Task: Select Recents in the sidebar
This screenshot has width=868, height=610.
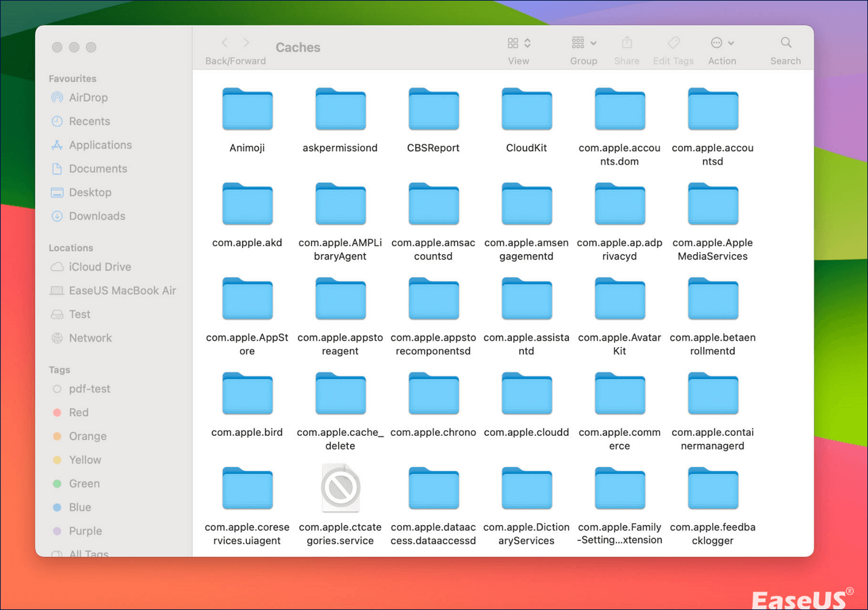Action: pos(89,121)
